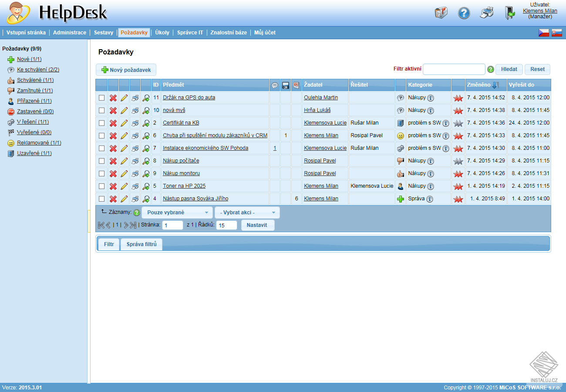Open 'Znalostní báze' from the menu

(229, 33)
